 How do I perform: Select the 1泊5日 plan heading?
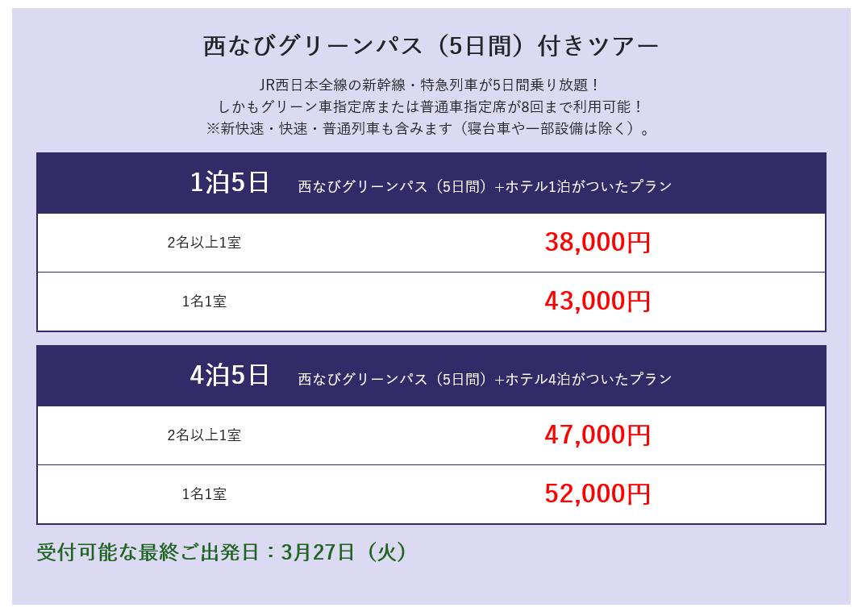pyautogui.click(x=230, y=183)
